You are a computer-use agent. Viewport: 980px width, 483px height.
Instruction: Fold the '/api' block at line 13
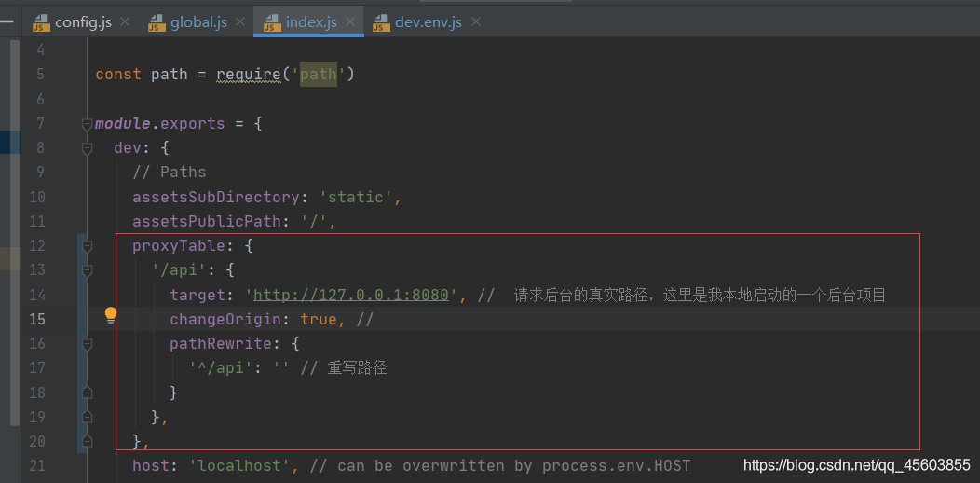point(88,270)
